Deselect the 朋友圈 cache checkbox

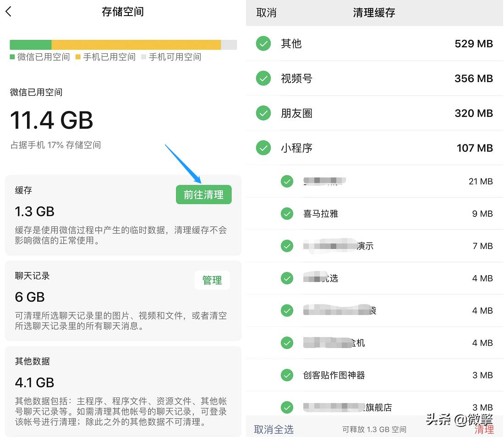pyautogui.click(x=263, y=113)
